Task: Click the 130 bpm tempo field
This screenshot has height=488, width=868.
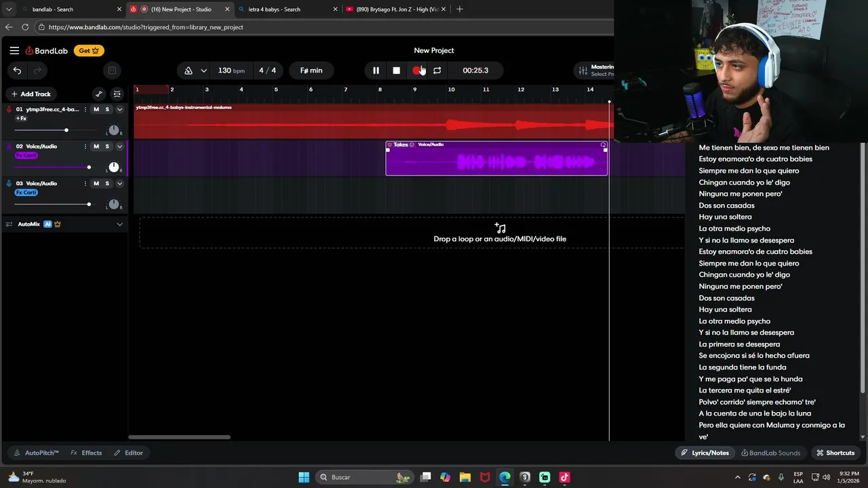Action: click(x=231, y=70)
